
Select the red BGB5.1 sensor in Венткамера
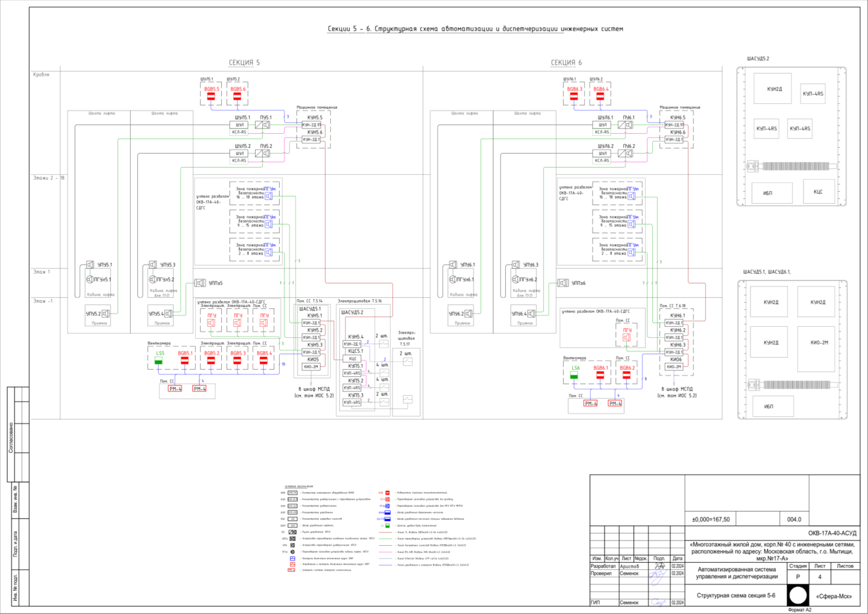click(x=184, y=360)
